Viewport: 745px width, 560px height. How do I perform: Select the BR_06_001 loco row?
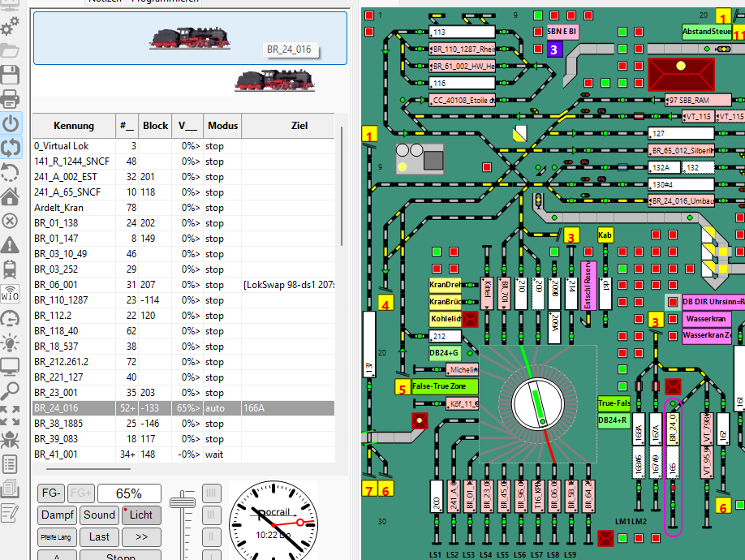tap(183, 285)
